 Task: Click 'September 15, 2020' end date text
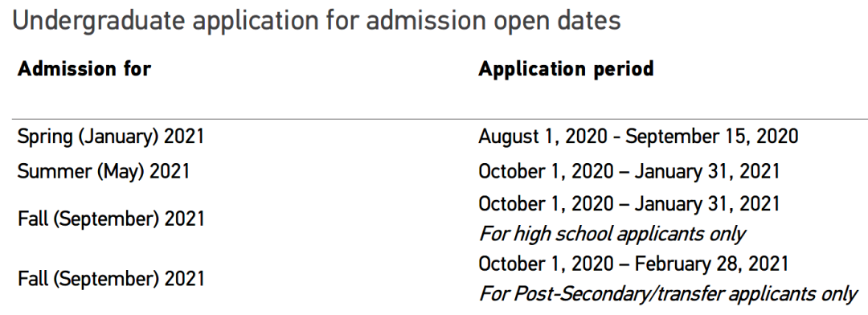pos(712,136)
